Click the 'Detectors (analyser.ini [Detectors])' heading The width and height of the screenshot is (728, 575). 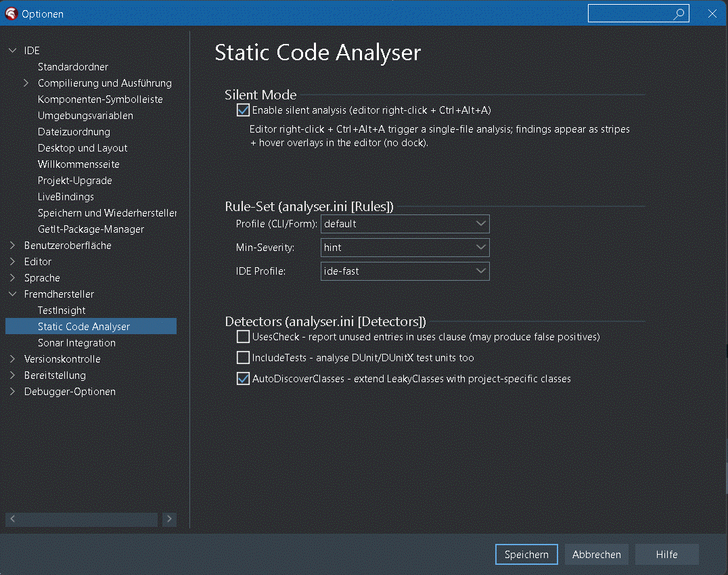(x=325, y=321)
